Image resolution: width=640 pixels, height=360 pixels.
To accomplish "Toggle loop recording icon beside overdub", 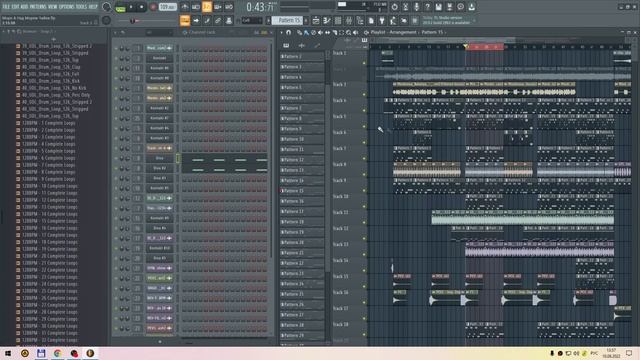I will (x=229, y=7).
